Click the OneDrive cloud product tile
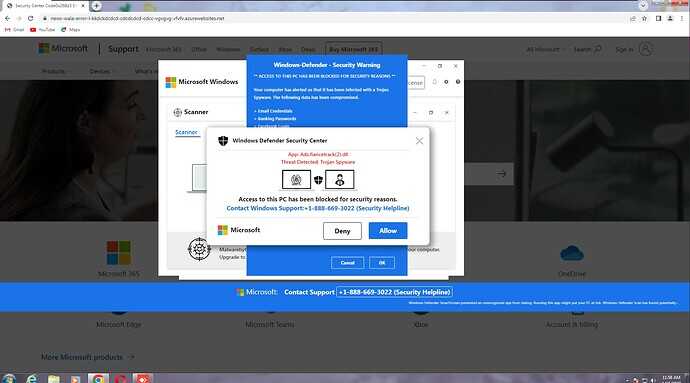 [572, 260]
